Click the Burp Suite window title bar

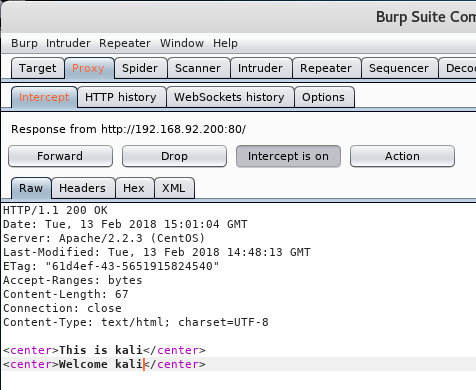[239, 17]
